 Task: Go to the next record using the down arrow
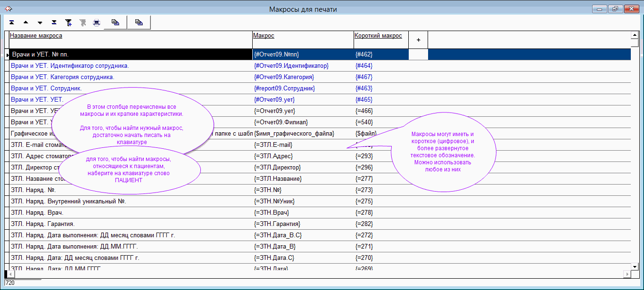40,23
